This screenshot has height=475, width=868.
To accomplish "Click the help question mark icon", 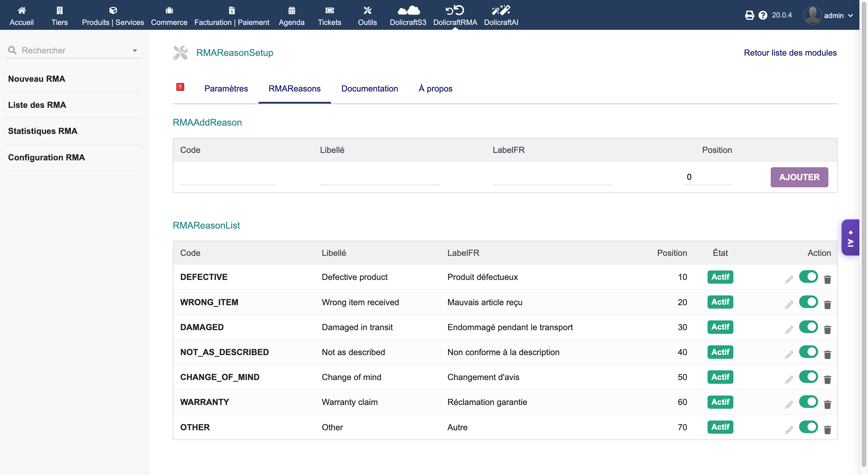I will tap(763, 15).
